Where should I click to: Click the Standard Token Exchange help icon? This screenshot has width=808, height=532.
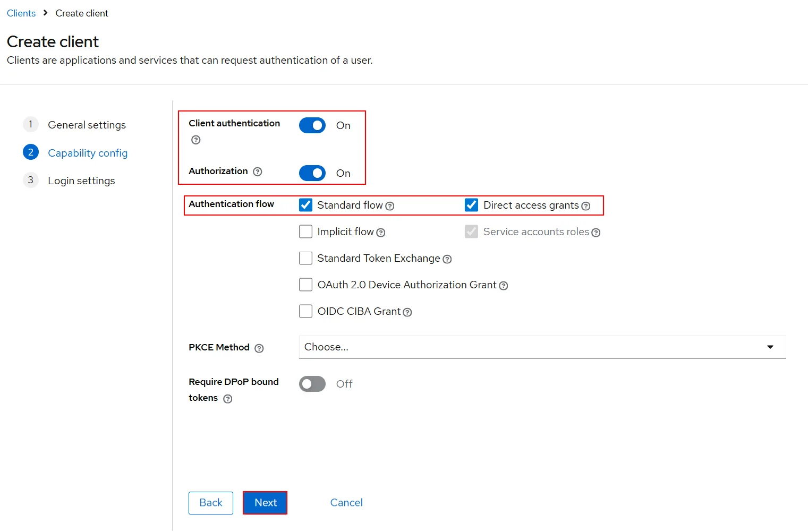(447, 259)
